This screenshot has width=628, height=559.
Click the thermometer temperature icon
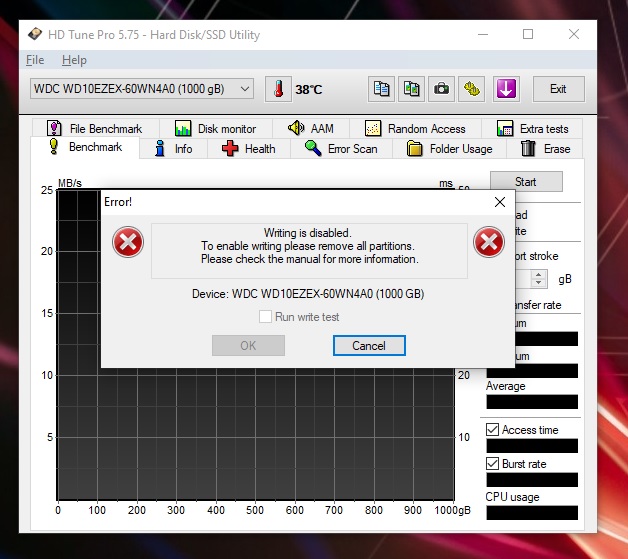click(x=278, y=89)
